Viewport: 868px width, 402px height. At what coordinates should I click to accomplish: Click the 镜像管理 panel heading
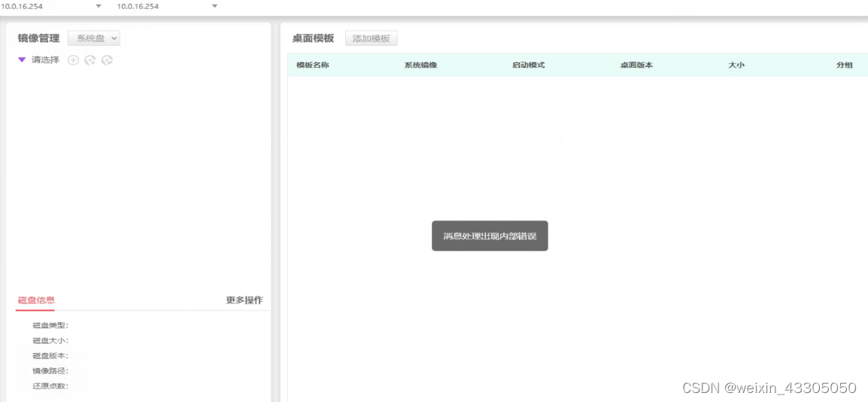[38, 38]
